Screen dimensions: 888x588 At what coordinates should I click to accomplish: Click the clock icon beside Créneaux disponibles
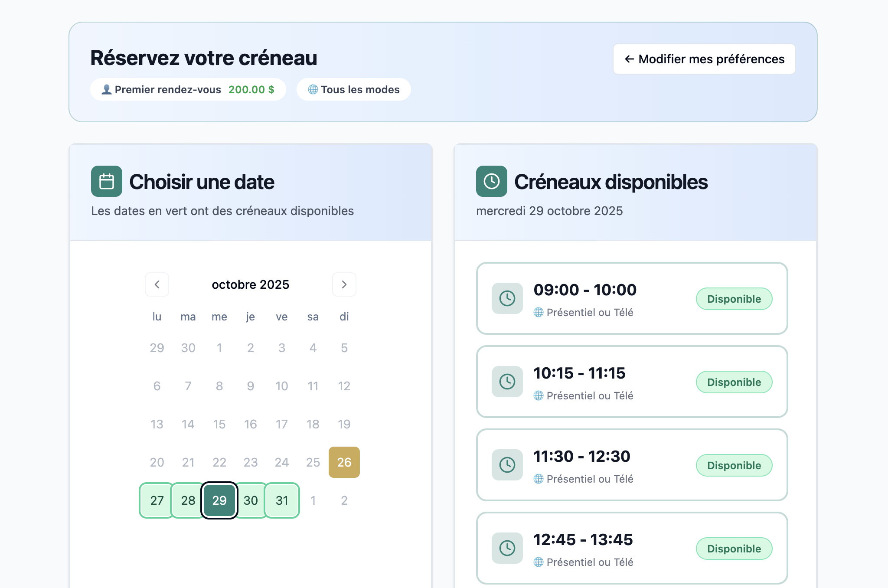pos(491,182)
